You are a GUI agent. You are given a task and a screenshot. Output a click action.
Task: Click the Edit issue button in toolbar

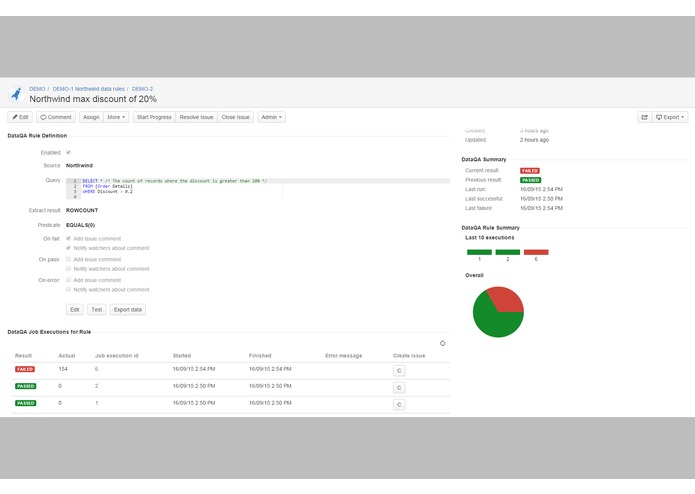point(20,117)
